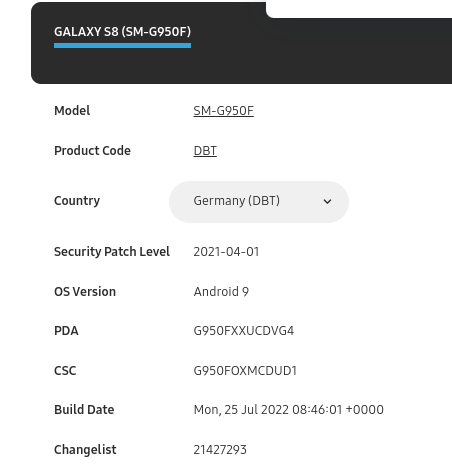Viewport: 452px width, 466px height.
Task: Expand the Country dropdown showing Germany (DBT)
Action: [259, 202]
